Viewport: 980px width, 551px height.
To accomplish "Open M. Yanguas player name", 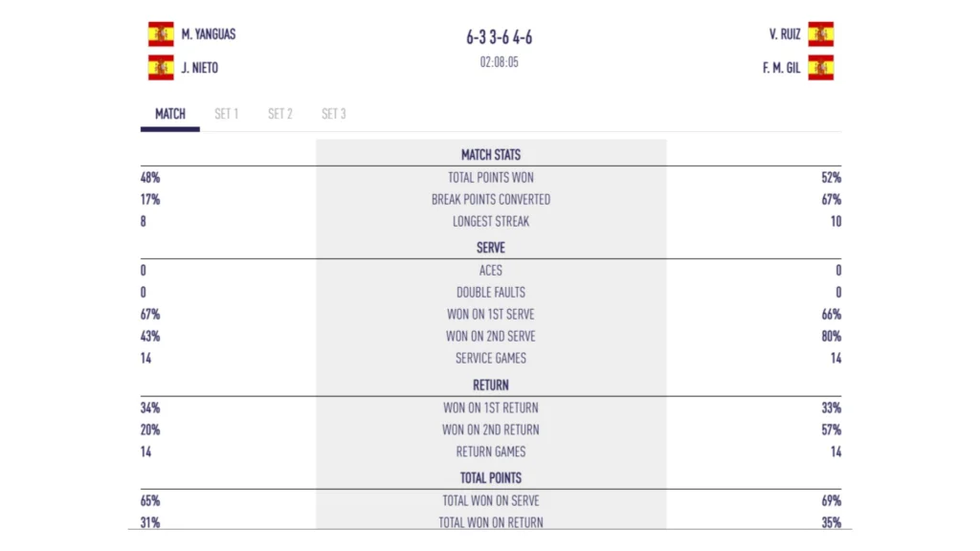I will click(x=209, y=34).
